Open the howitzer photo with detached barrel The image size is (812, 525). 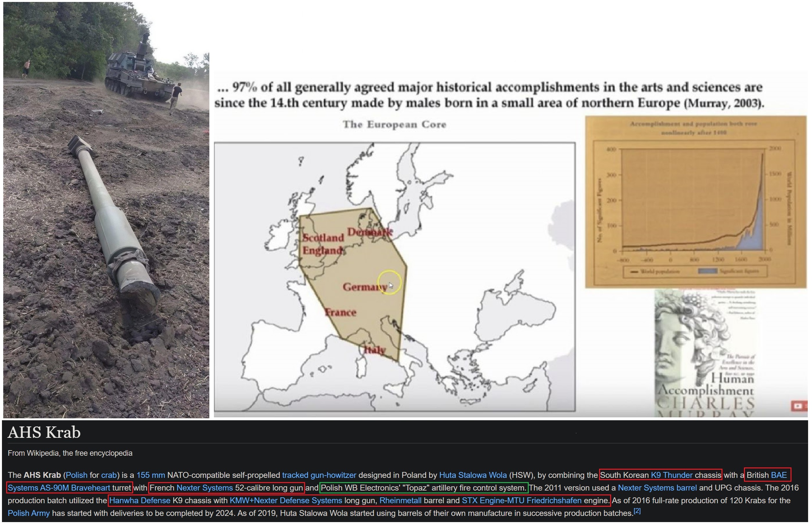point(106,210)
